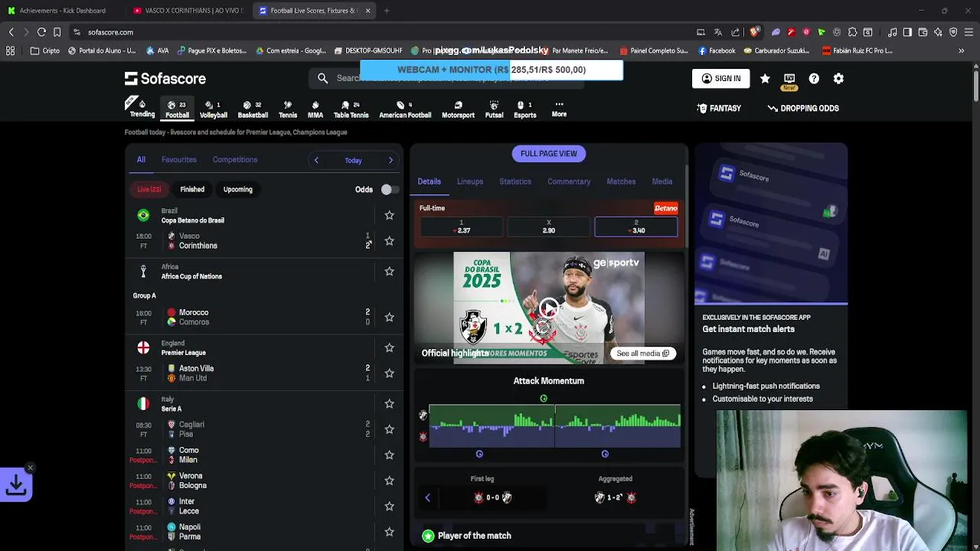Select the Basketball sport icon
This screenshot has height=551, width=980.
253,109
